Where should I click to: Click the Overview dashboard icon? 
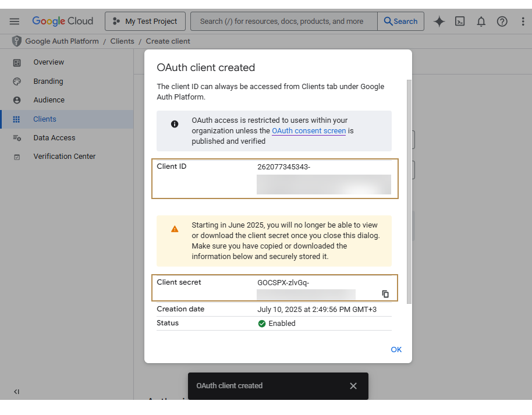tap(17, 63)
